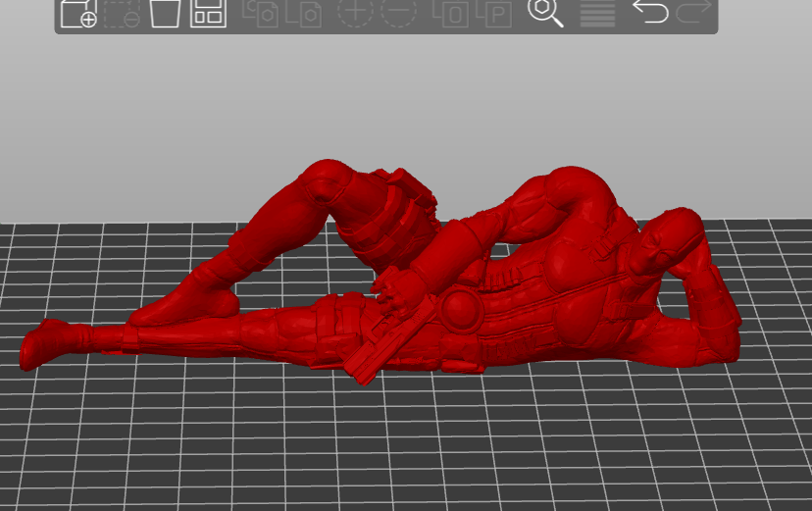The width and height of the screenshot is (812, 511).
Task: Click the Delete all trash bin icon
Action: (x=165, y=13)
